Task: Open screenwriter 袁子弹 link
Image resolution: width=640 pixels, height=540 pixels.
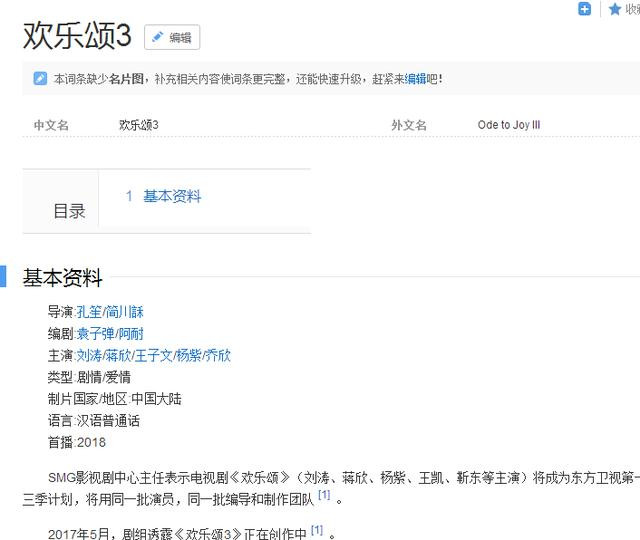Action: [95, 334]
